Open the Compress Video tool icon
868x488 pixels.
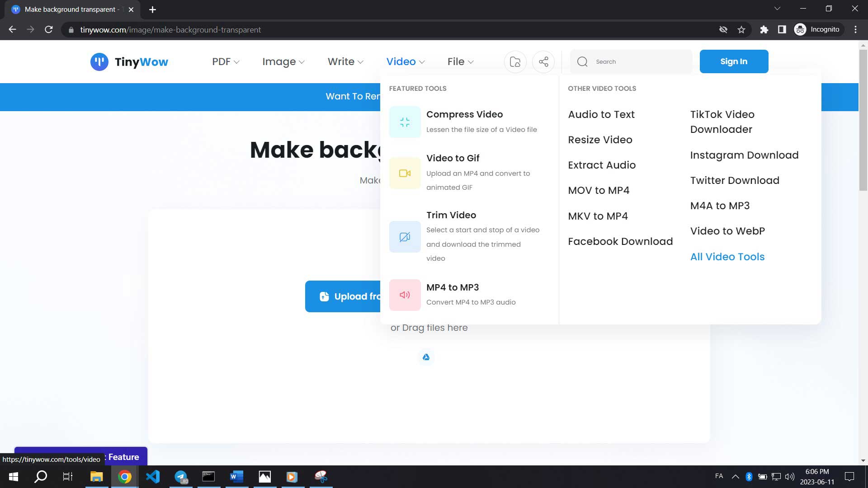pos(405,122)
